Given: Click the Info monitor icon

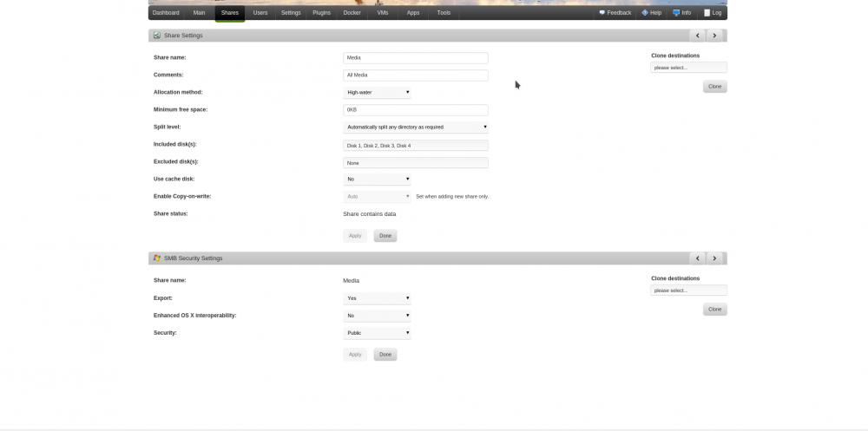Looking at the screenshot, I should [676, 13].
